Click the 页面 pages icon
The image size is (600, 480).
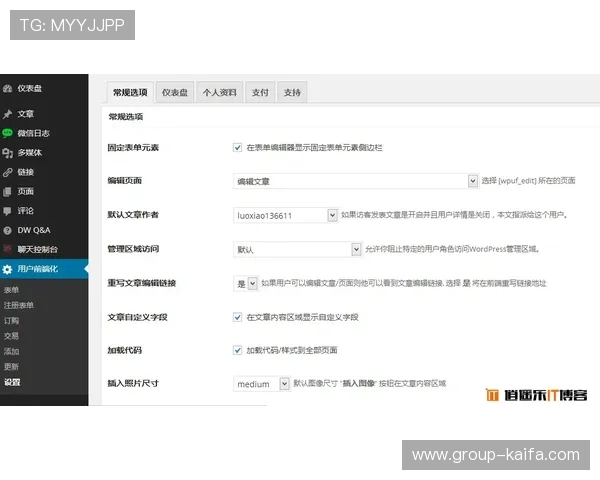coord(7,191)
